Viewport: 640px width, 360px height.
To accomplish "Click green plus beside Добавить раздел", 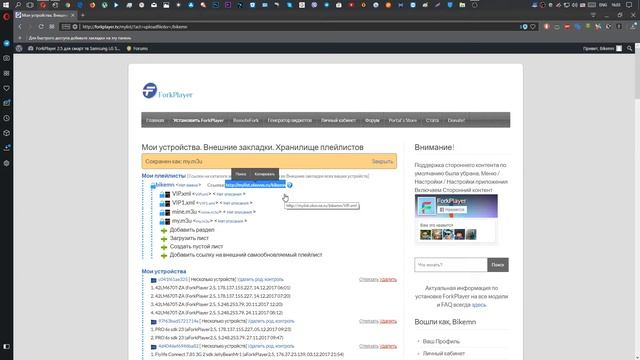I will (x=164, y=231).
